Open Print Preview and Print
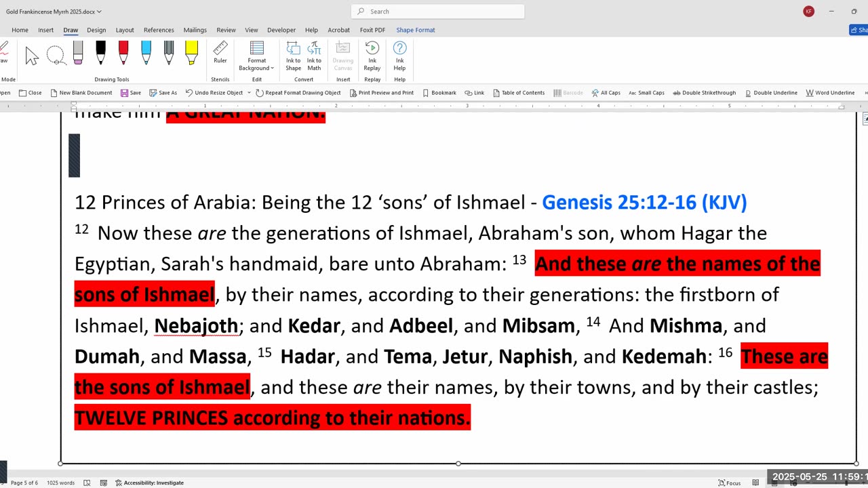This screenshot has width=868, height=488. [382, 93]
